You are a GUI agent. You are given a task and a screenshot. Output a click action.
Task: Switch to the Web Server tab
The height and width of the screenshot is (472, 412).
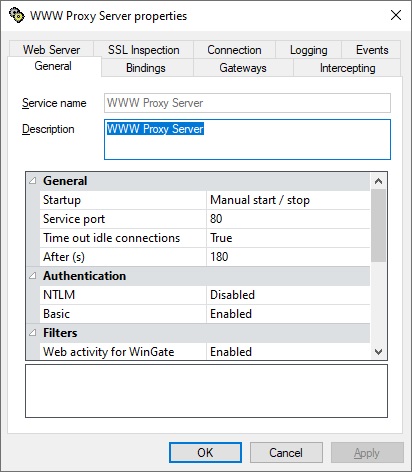(51, 50)
